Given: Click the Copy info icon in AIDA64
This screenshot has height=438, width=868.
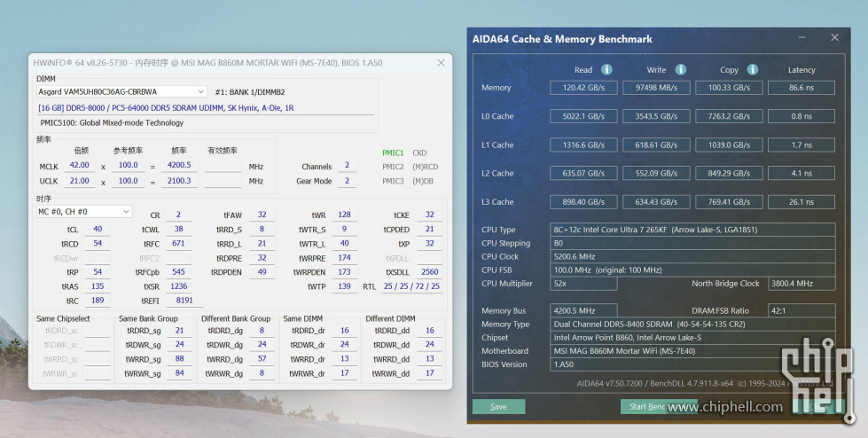Looking at the screenshot, I should (x=753, y=69).
